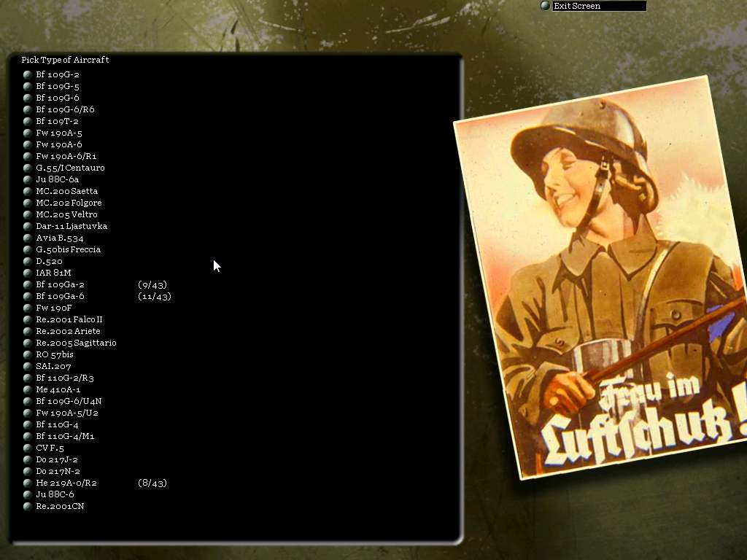The height and width of the screenshot is (560, 747).
Task: Select the G.55/I Centauro radio bullet
Action: point(28,168)
